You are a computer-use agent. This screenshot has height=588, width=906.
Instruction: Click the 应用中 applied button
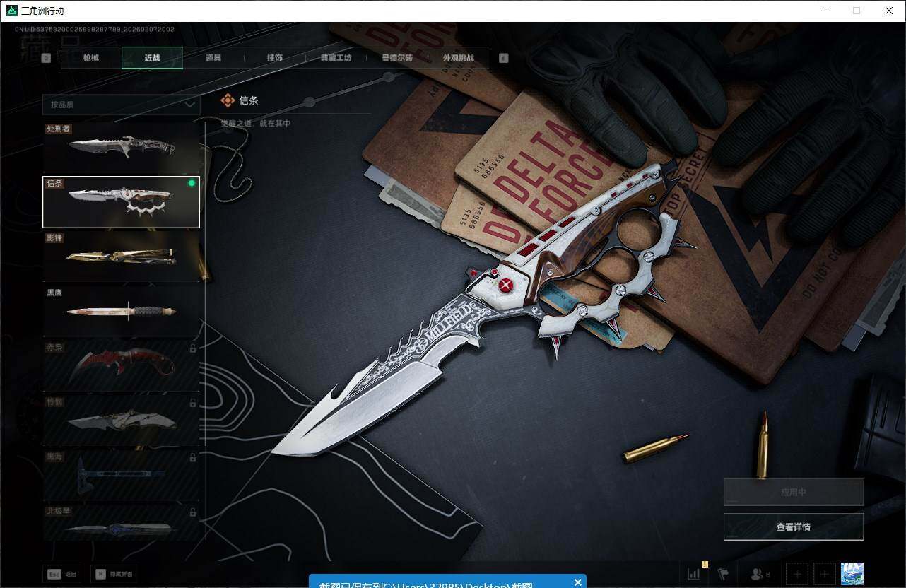click(793, 493)
